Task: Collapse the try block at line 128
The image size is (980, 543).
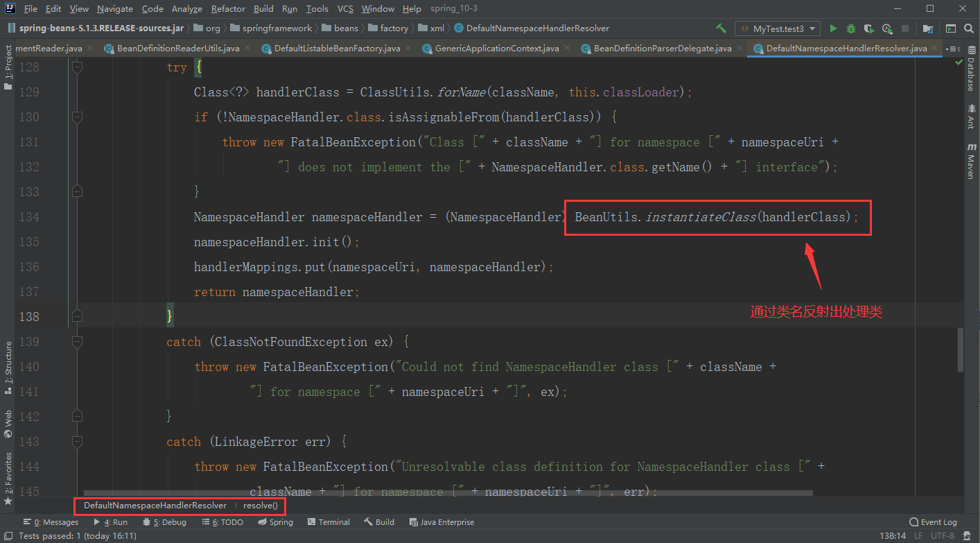Action: point(77,67)
